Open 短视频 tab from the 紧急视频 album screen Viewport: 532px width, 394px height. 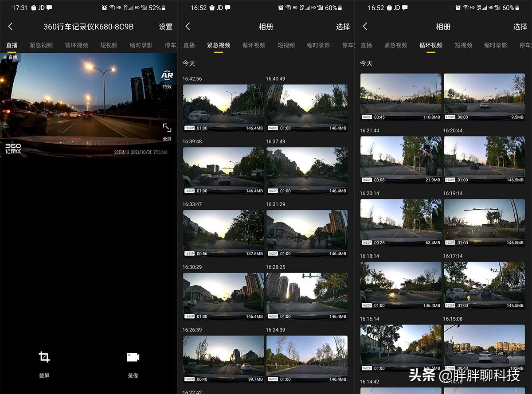click(286, 45)
